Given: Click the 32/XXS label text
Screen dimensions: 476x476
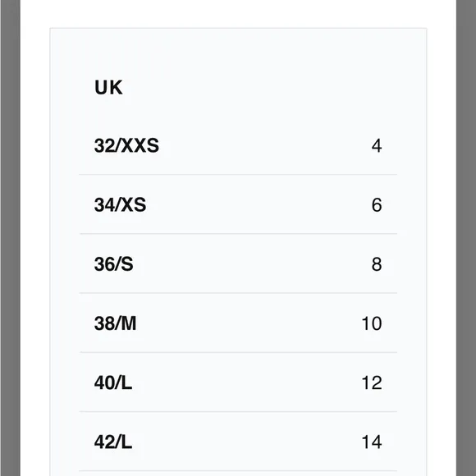Looking at the screenshot, I should [126, 145].
